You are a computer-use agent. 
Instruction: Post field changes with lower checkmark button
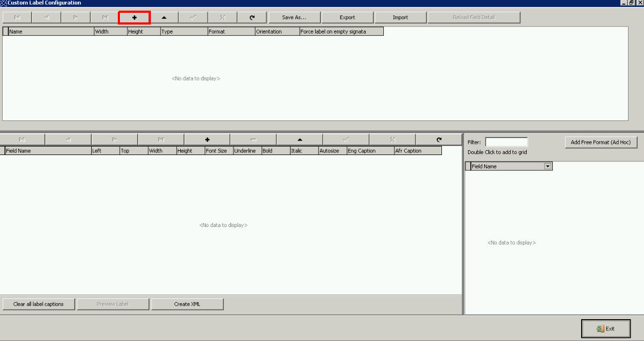pyautogui.click(x=346, y=140)
